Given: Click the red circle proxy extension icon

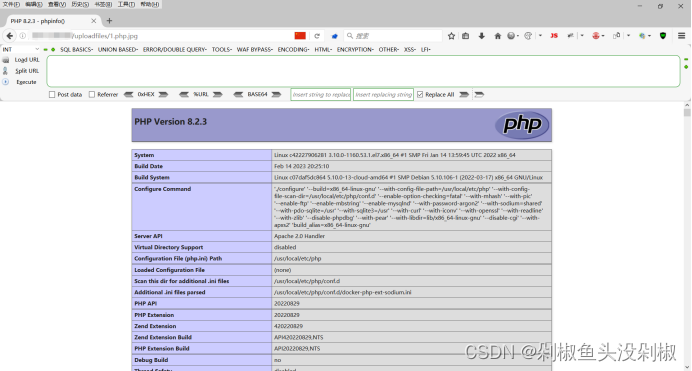Looking at the screenshot, I should tap(596, 36).
